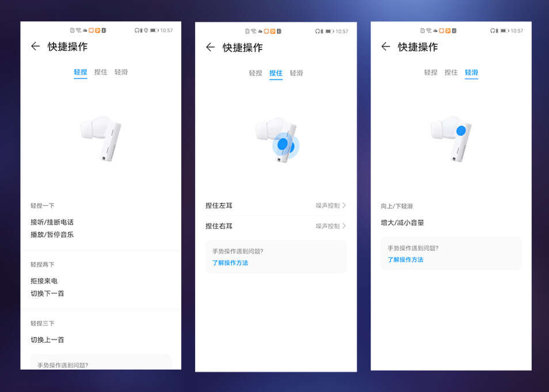Select the 轻捏 tab in left screen

[80, 72]
